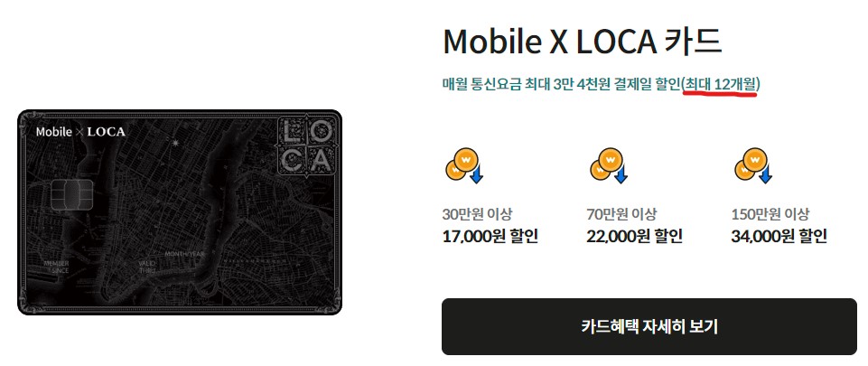Viewport: 868px width, 366px height.
Task: Click the coin icon above 70만원 이상
Action: (609, 166)
